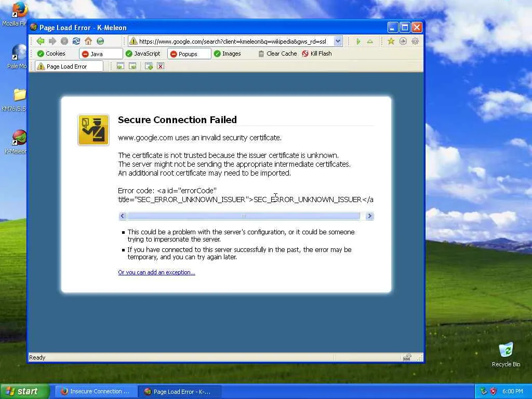Click the security lock icon in status bar

[407, 357]
